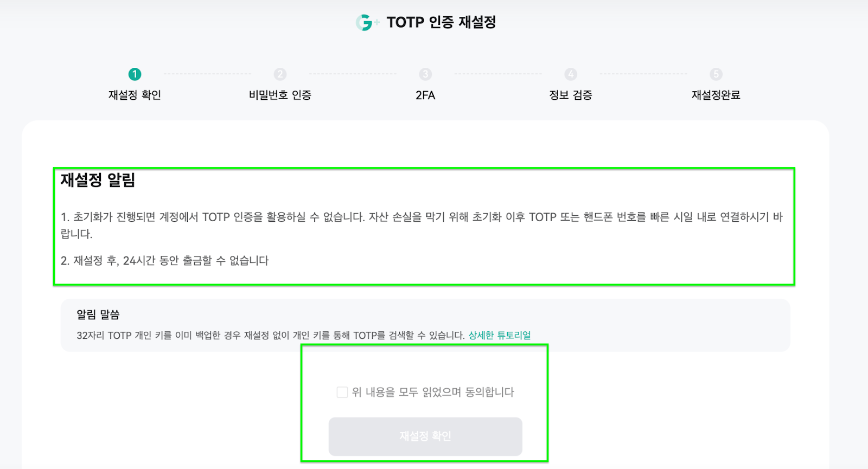Click the step 5 circle icon
The image size is (868, 469).
(x=716, y=74)
